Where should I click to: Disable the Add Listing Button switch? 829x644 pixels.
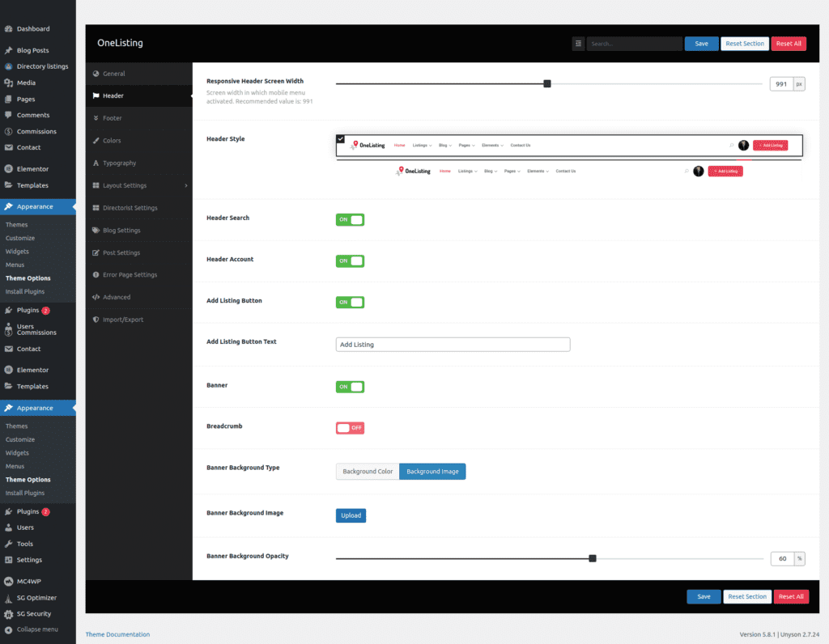click(x=350, y=303)
